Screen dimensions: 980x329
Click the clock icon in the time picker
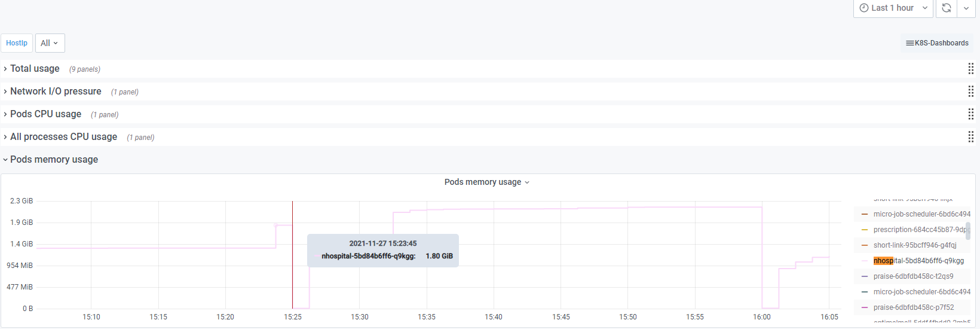click(864, 8)
